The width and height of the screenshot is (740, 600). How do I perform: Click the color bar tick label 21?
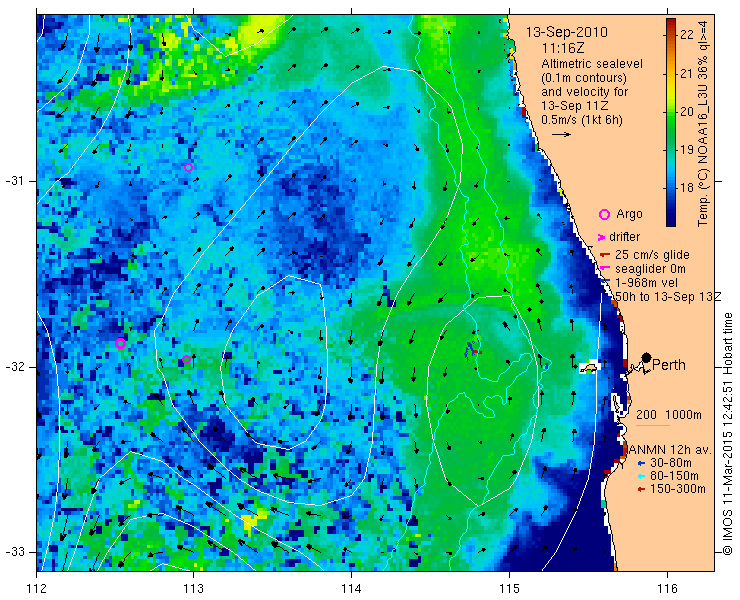click(687, 73)
